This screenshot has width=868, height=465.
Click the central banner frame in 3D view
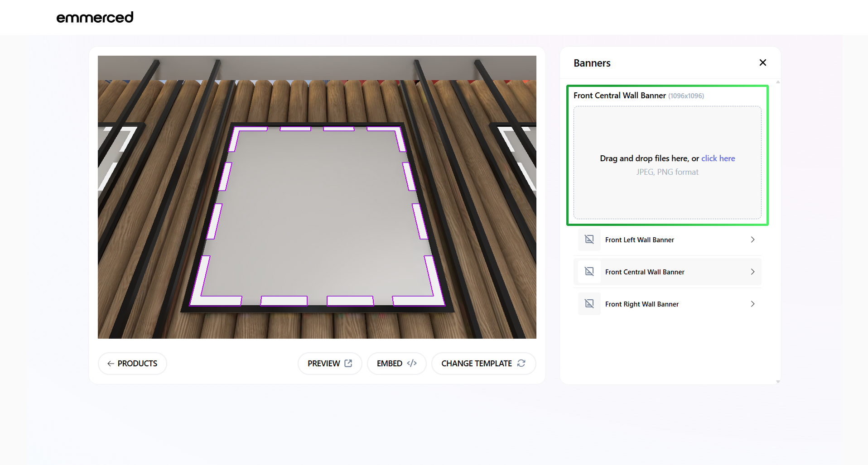[x=317, y=217]
